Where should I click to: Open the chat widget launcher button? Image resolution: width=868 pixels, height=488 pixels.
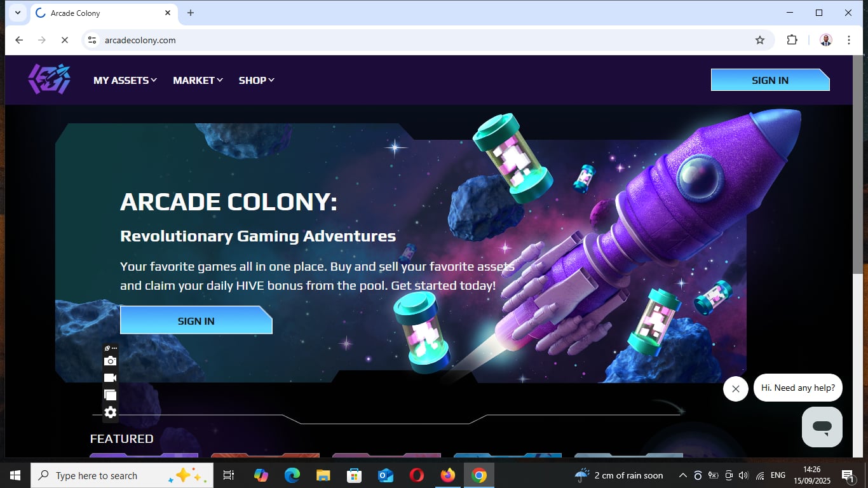[822, 427]
